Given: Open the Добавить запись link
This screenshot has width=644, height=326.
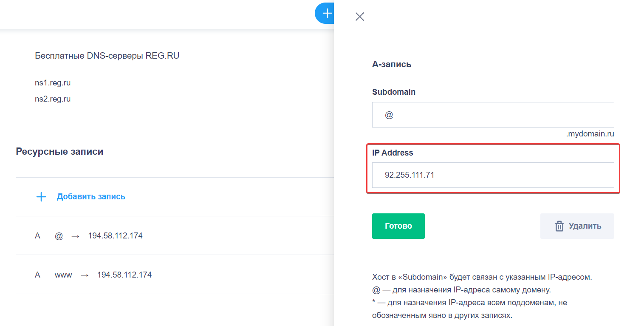Looking at the screenshot, I should coord(91,196).
